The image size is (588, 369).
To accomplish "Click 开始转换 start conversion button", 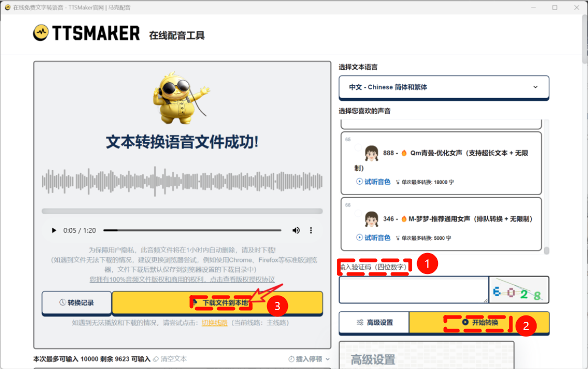I will coord(479,322).
